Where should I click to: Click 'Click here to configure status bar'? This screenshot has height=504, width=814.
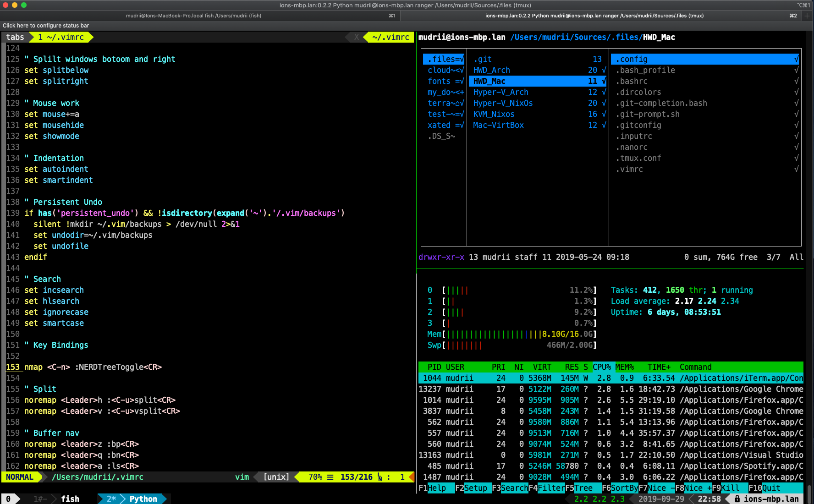click(x=45, y=26)
